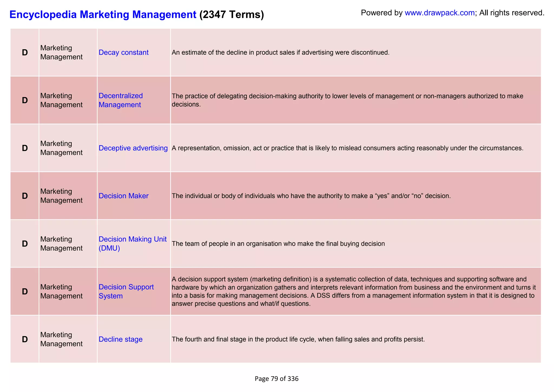Open the Decision Support System link

(126, 291)
